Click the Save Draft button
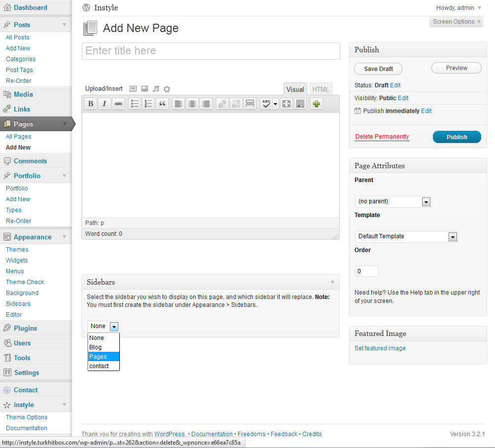495x448 pixels. (378, 69)
